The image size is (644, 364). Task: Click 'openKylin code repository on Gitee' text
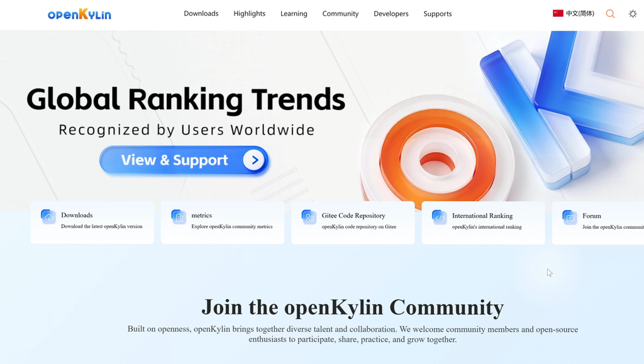[x=358, y=226]
